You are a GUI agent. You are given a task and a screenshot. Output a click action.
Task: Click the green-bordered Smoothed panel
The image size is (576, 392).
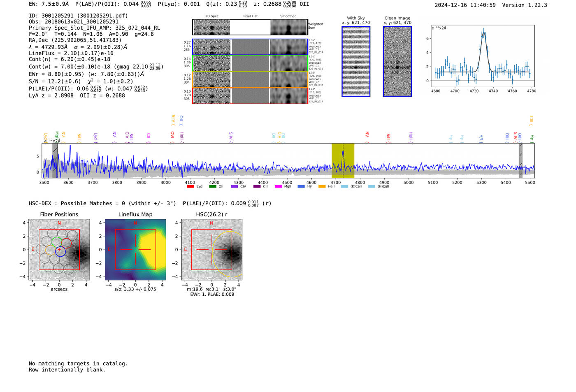click(x=289, y=63)
